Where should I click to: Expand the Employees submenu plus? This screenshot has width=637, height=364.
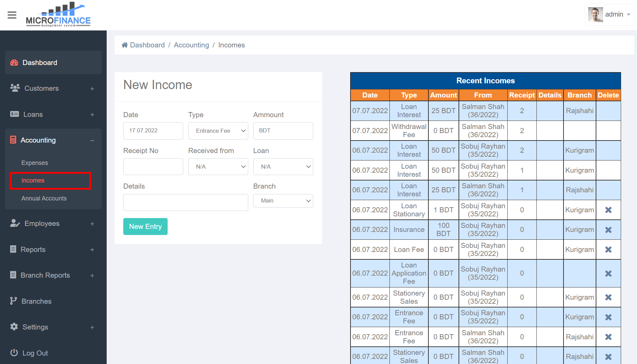point(92,224)
